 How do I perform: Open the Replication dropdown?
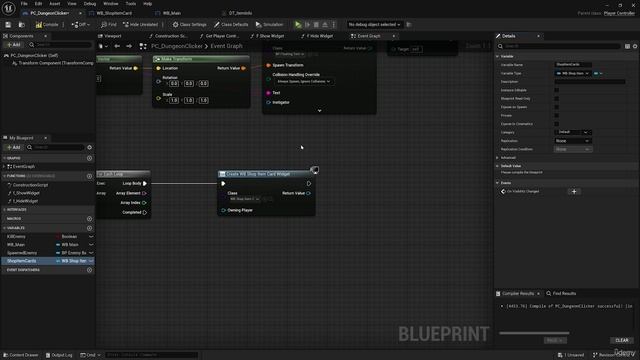[573, 141]
